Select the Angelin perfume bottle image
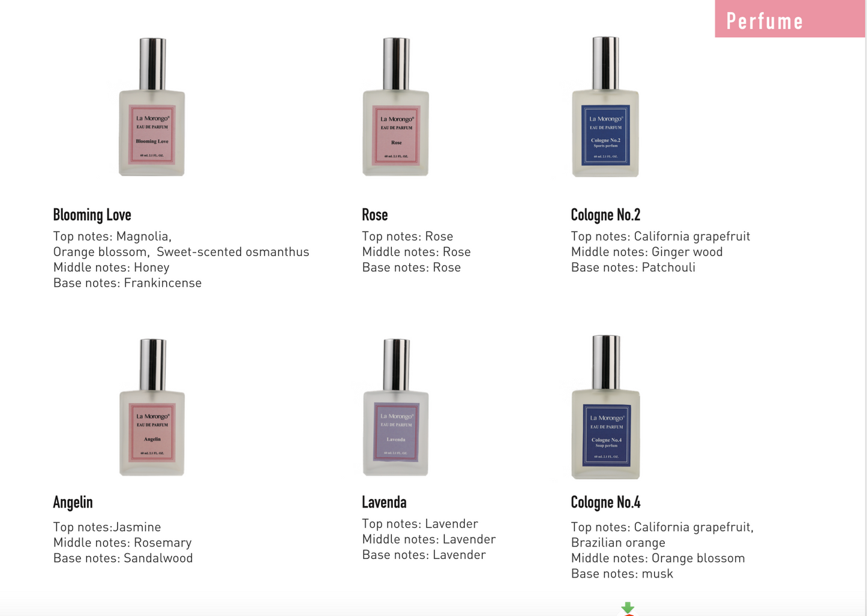The image size is (867, 616). tap(152, 407)
